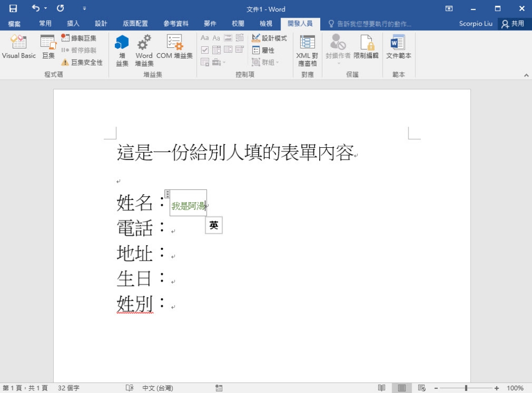Image resolution: width=532 pixels, height=393 pixels.
Task: Click 中文 (台灣) language indicator
Action: click(157, 388)
